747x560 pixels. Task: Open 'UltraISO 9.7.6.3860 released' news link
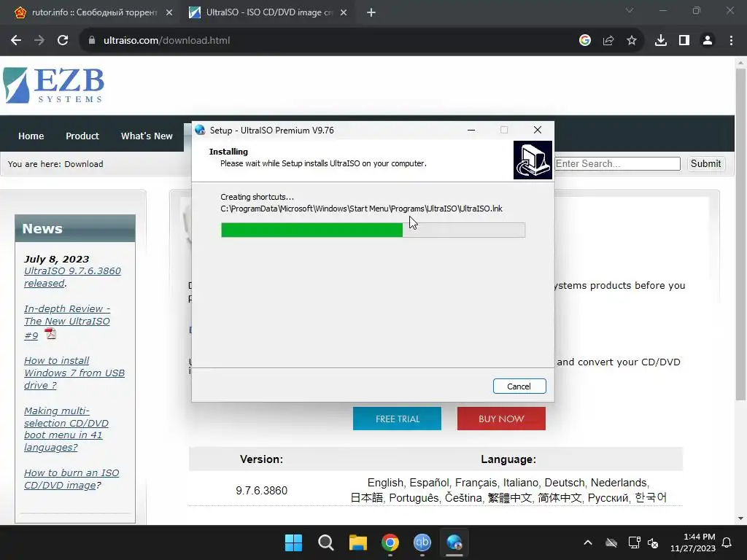pyautogui.click(x=72, y=277)
